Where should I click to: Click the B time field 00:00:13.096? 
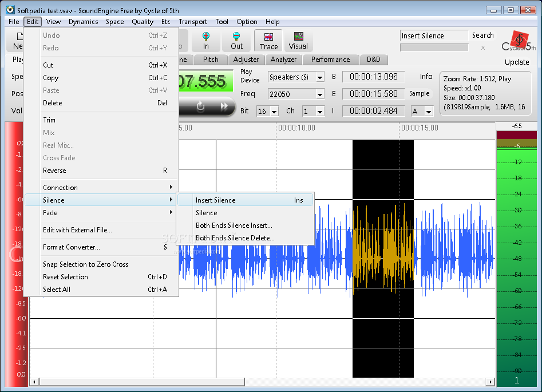tap(373, 77)
